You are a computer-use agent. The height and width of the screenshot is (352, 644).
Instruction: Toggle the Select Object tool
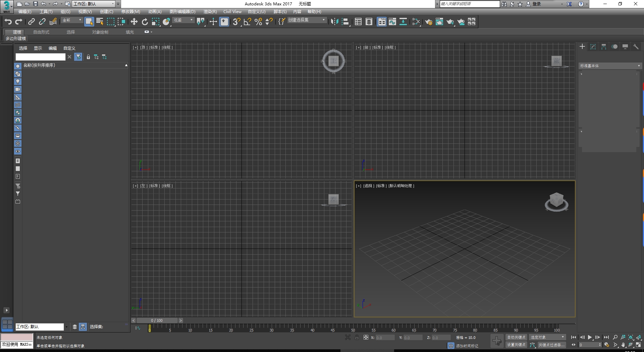89,21
